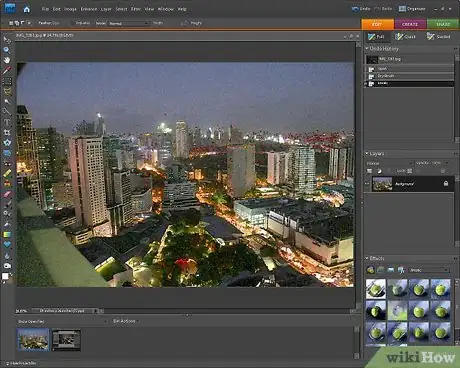Select the Hand tool
This screenshot has height=368, width=460.
[7, 60]
